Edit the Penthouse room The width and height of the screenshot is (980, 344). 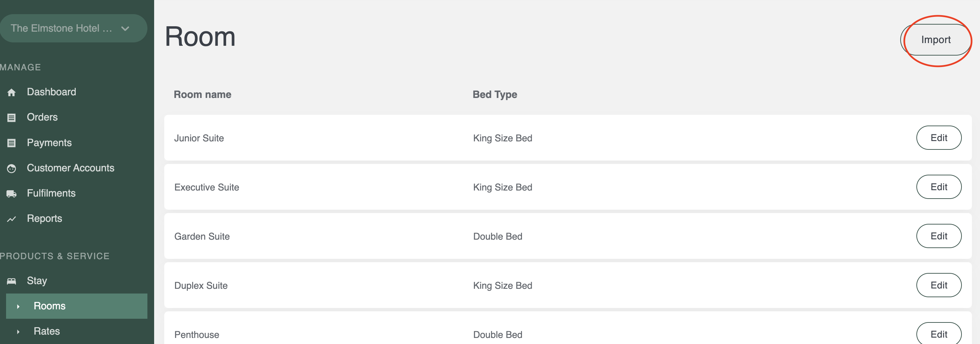938,334
